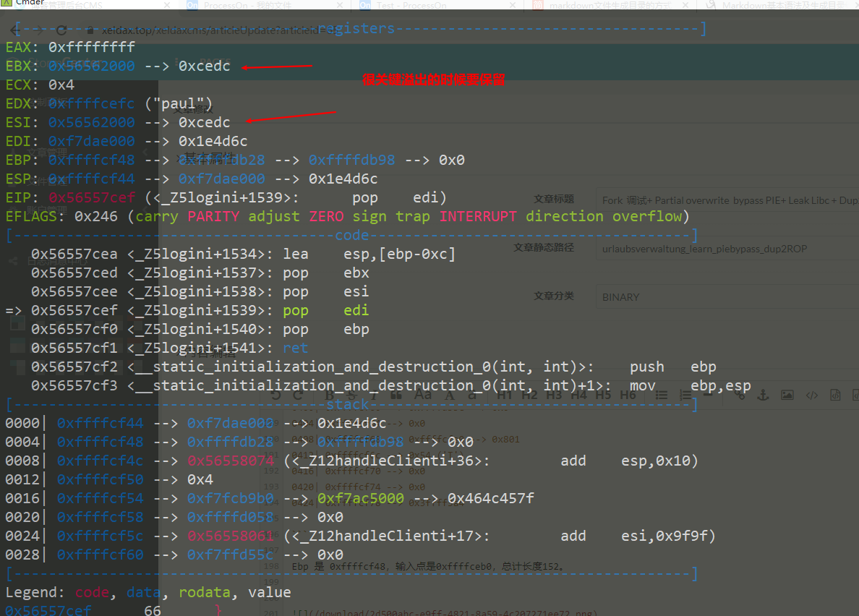Click stack address 0xffffcf60
859x616 pixels.
[x=100, y=555]
